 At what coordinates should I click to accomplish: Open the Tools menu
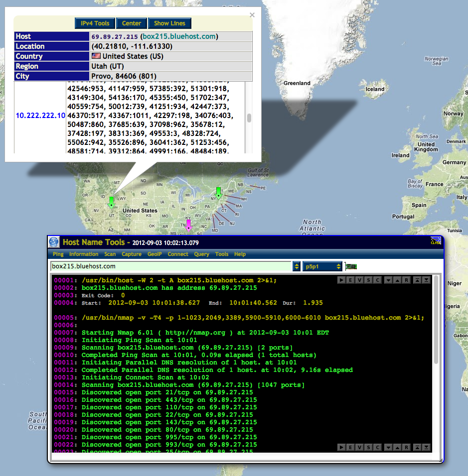pyautogui.click(x=222, y=254)
